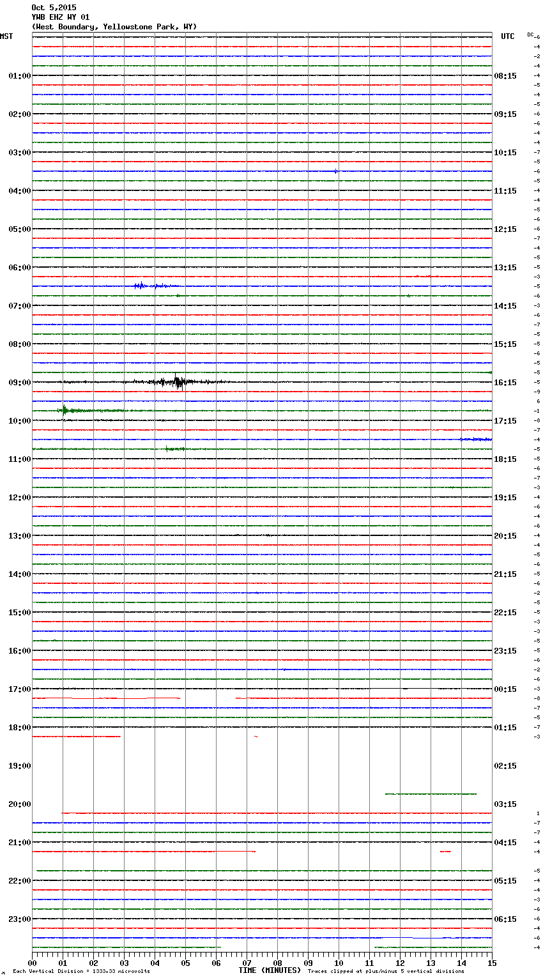Select the 03:00 MST hour label
This screenshot has height=980, width=543.
point(20,153)
